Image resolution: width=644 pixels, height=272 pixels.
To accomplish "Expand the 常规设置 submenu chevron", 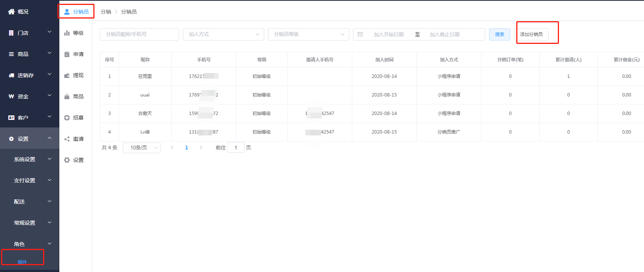I will coord(50,222).
